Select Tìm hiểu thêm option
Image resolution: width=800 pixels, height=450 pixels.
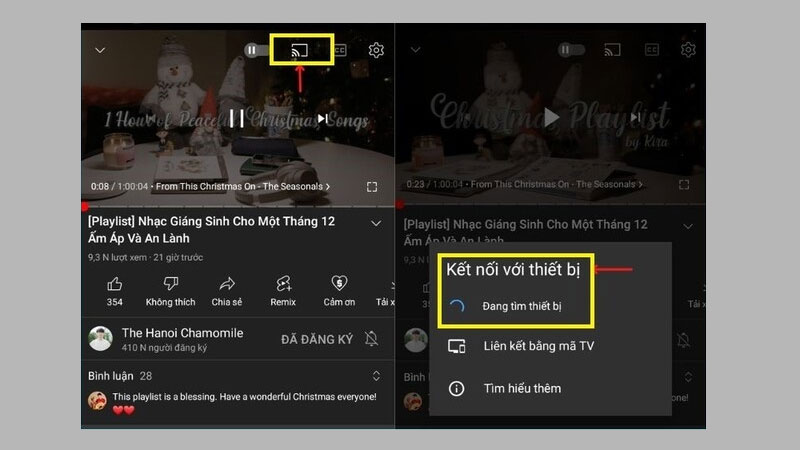point(522,388)
